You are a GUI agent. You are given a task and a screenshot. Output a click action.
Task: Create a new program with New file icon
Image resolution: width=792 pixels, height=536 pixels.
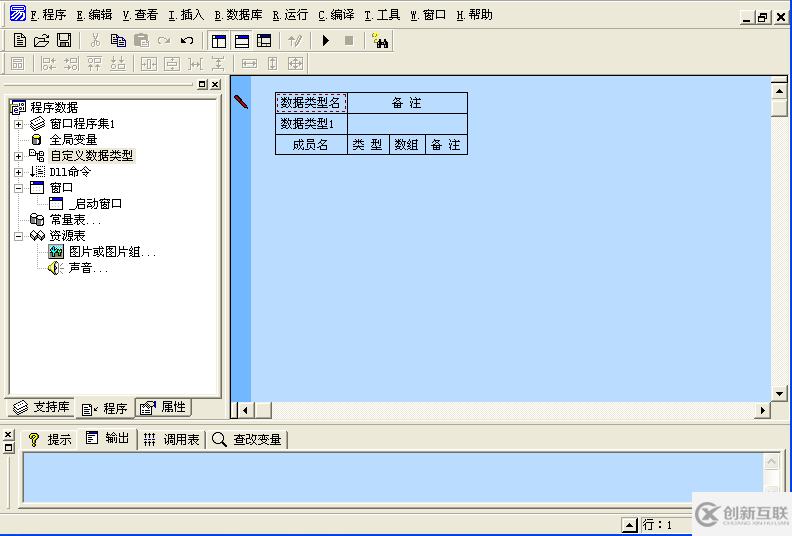(19, 40)
